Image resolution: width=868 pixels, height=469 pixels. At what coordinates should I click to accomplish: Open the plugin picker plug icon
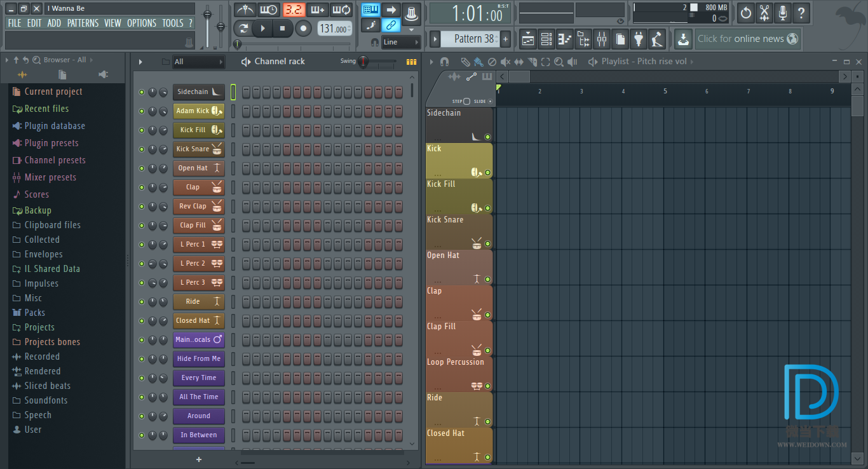[639, 39]
